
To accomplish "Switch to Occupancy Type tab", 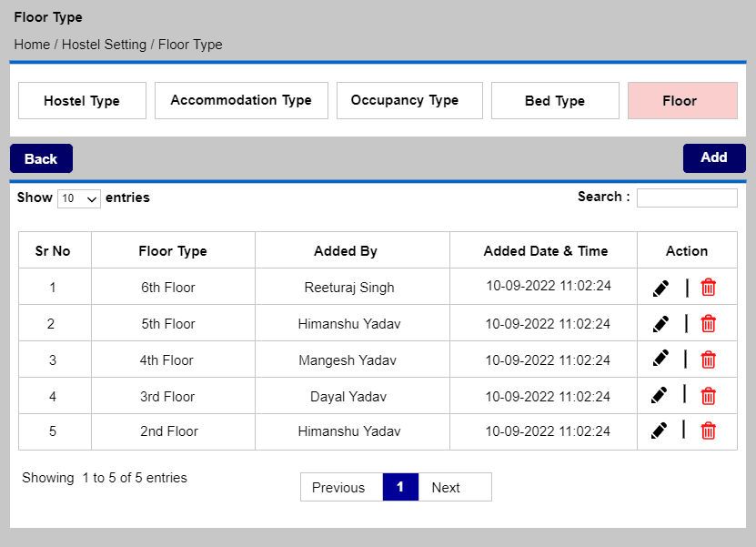I will (409, 100).
